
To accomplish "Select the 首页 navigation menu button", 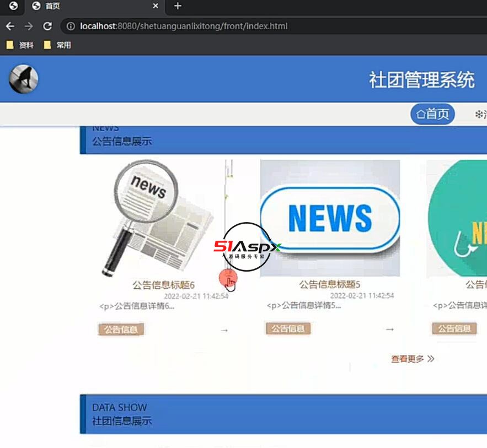I will click(x=432, y=114).
